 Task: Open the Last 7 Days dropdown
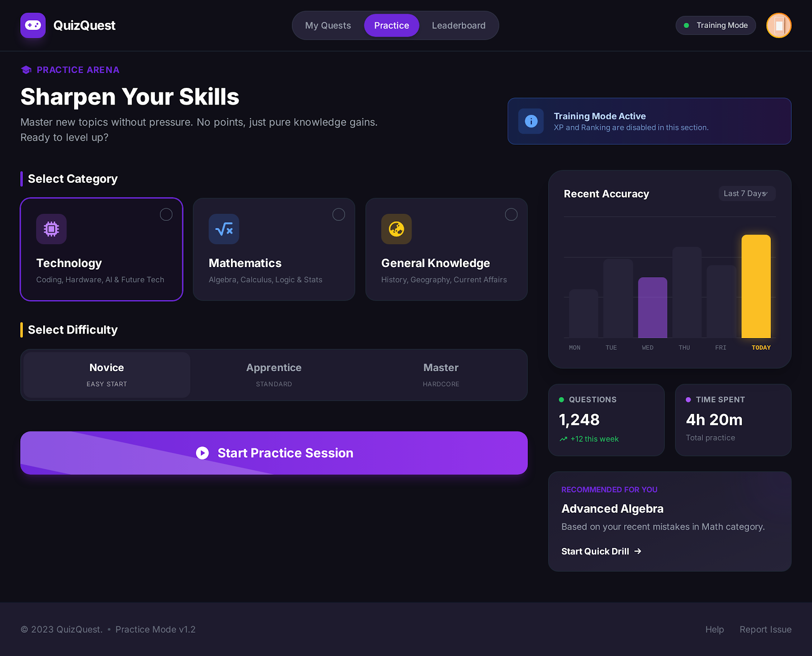747,193
